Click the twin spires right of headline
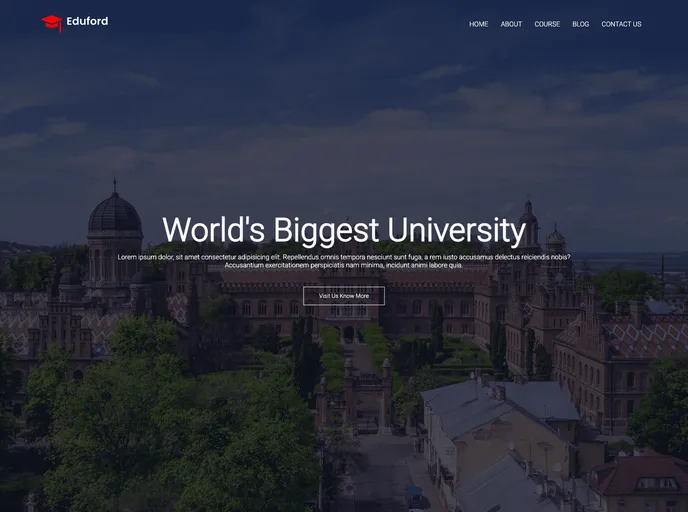Image resolution: width=688 pixels, height=512 pixels. 540,232
